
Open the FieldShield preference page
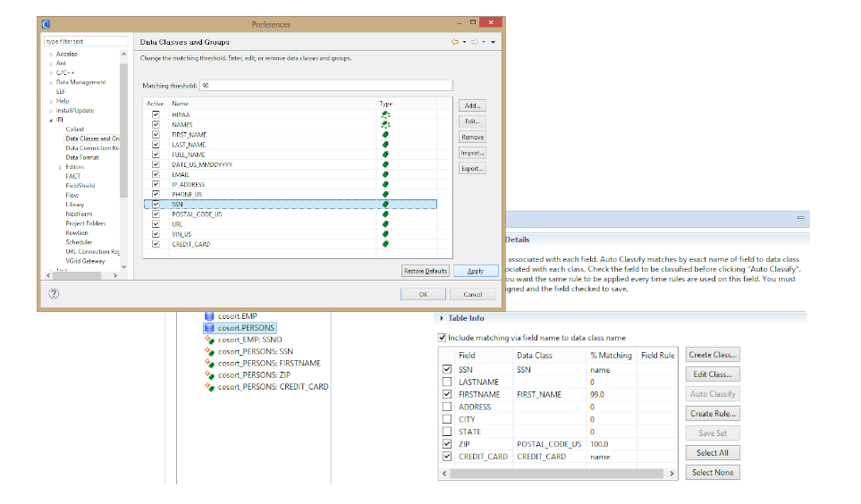[80, 186]
